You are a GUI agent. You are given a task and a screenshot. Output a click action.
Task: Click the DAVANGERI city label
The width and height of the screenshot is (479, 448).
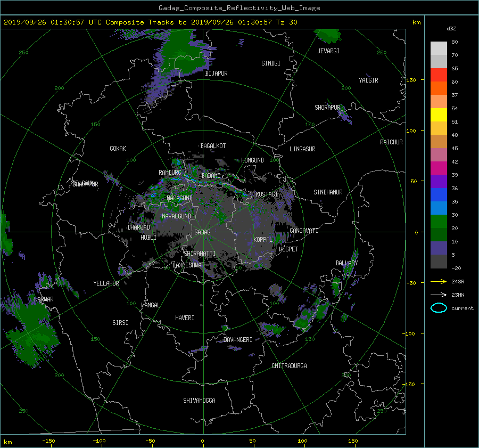pyautogui.click(x=238, y=340)
